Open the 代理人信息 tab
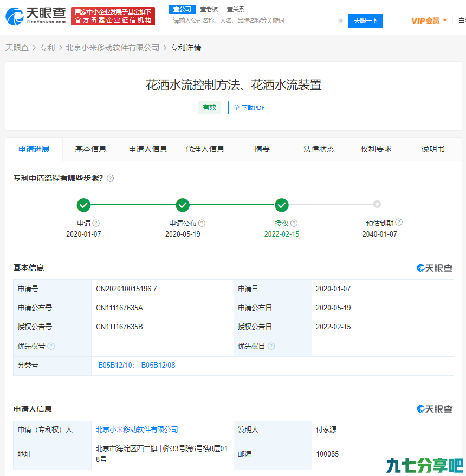Image resolution: width=466 pixels, height=476 pixels. [x=205, y=149]
